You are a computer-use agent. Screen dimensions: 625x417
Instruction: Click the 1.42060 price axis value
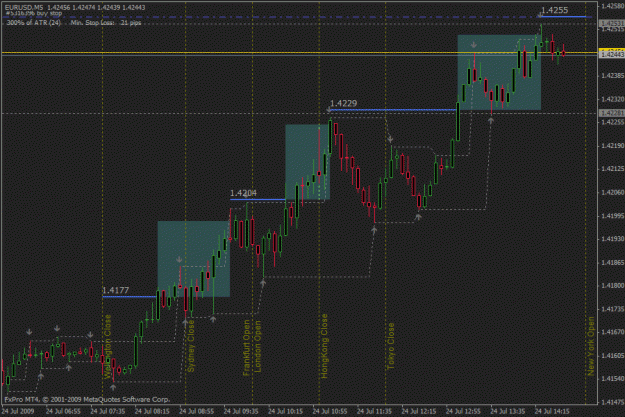[613, 193]
